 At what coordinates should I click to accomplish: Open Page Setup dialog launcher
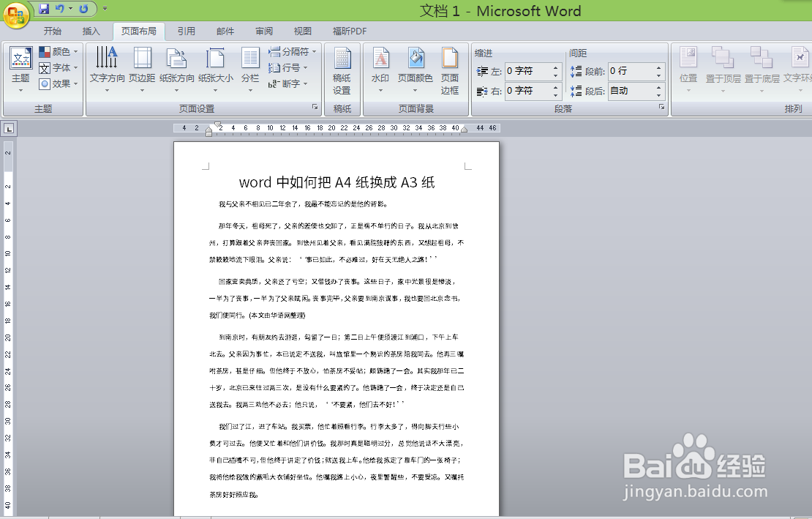pyautogui.click(x=315, y=107)
